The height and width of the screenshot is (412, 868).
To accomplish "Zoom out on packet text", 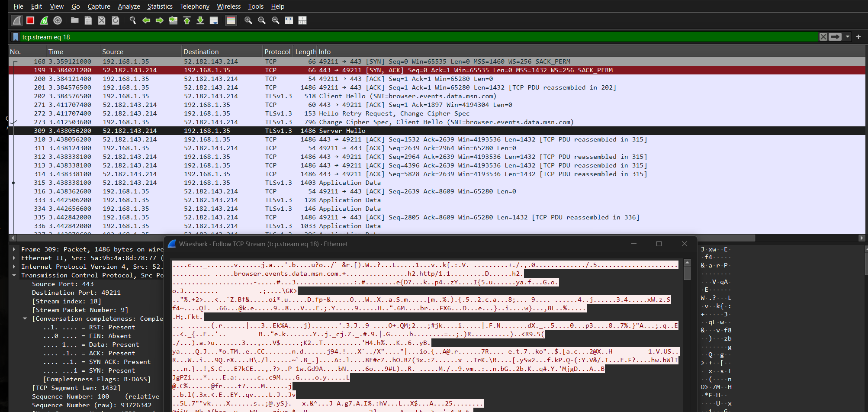I will point(262,20).
